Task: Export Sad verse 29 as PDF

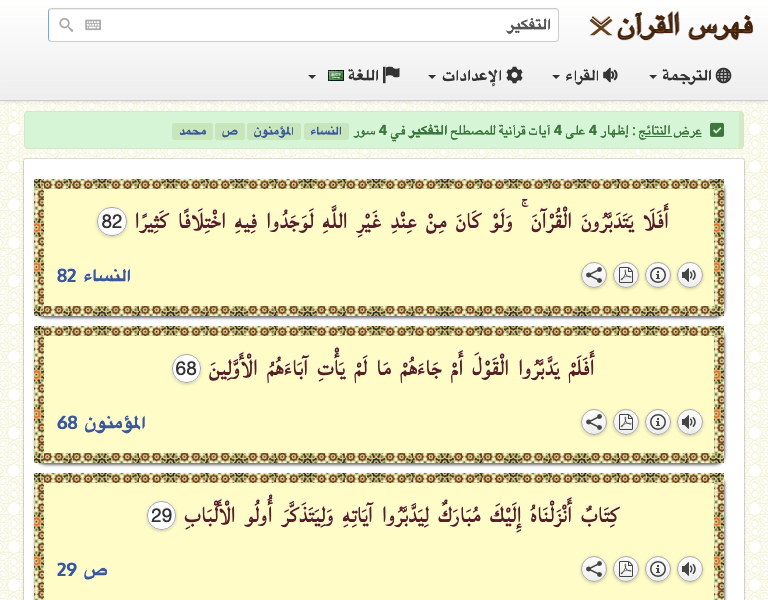Action: 626,570
